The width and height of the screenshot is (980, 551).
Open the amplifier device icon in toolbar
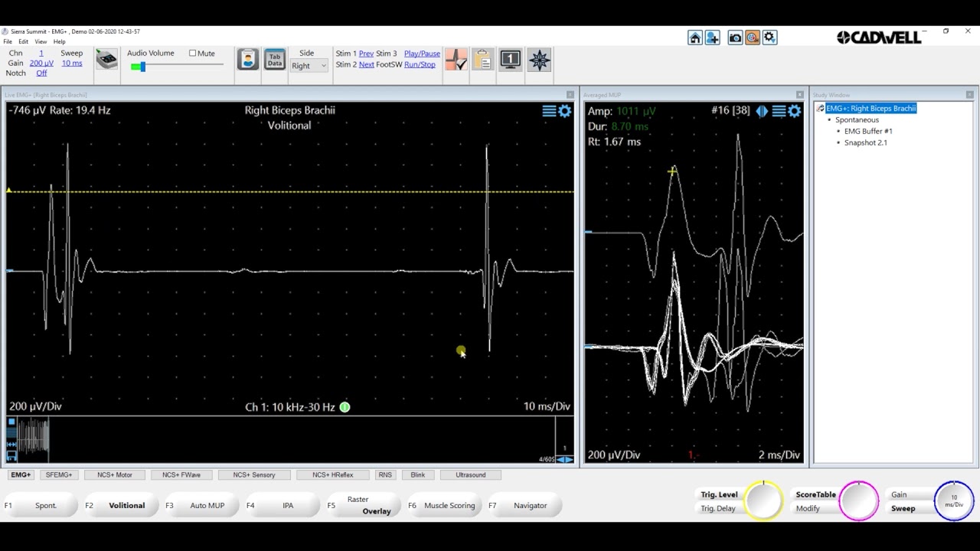[106, 60]
